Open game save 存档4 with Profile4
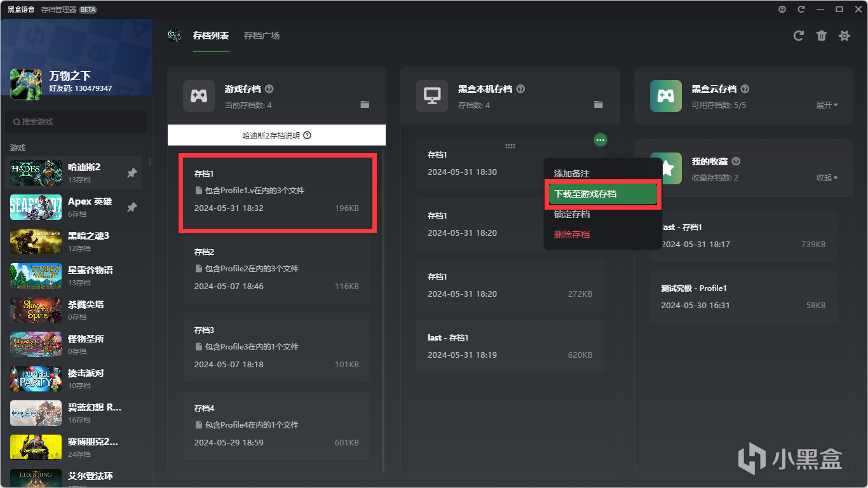This screenshot has width=868, height=488. click(x=276, y=425)
